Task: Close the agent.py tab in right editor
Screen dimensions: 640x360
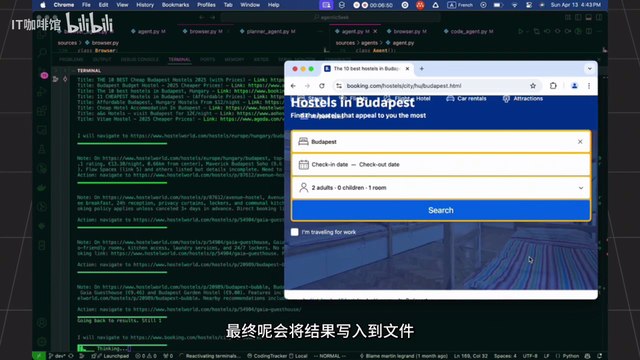Action: (375, 31)
